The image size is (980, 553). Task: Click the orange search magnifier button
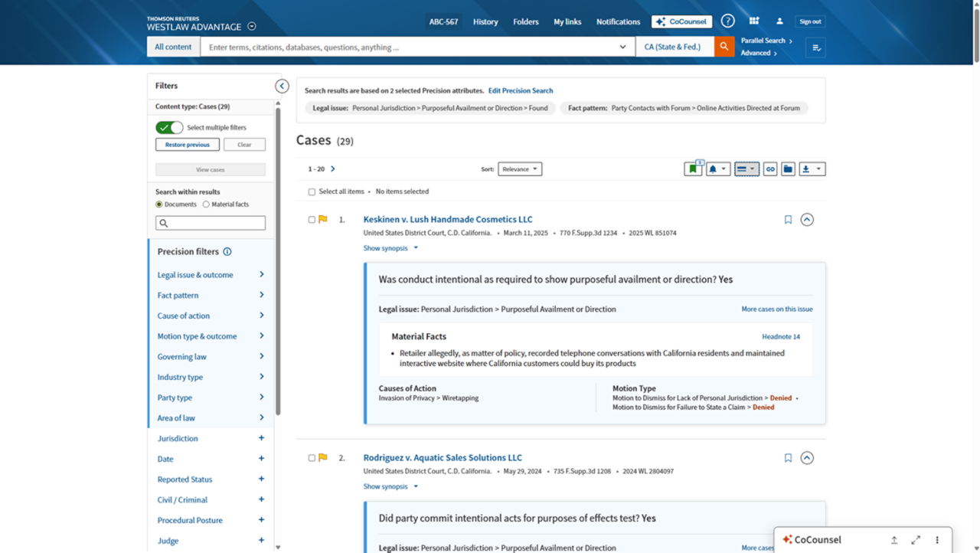pyautogui.click(x=724, y=47)
